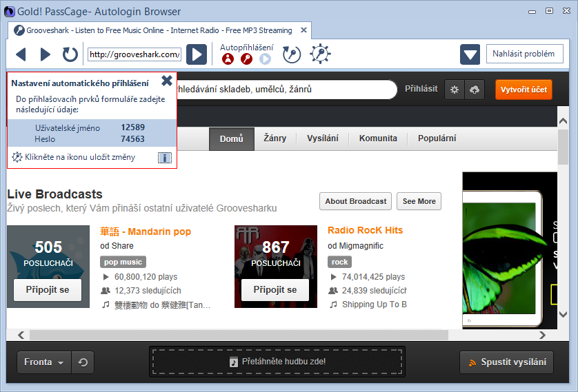Screen dimensions: 578x392
Task: Click the red key icon under Autopřihlášení
Action: click(247, 59)
